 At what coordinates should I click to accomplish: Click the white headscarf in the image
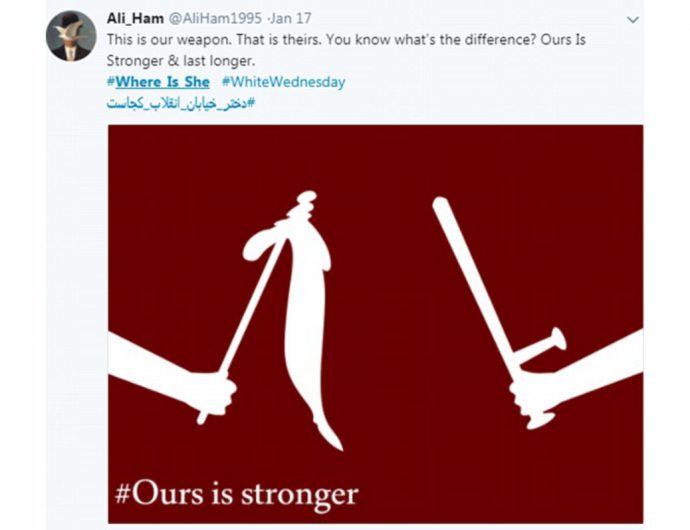[x=305, y=320]
